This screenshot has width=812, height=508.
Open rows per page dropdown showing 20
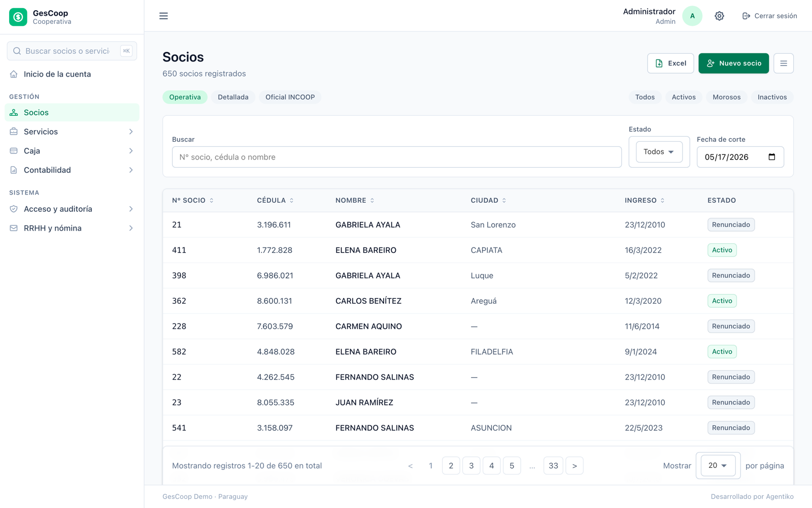point(718,465)
